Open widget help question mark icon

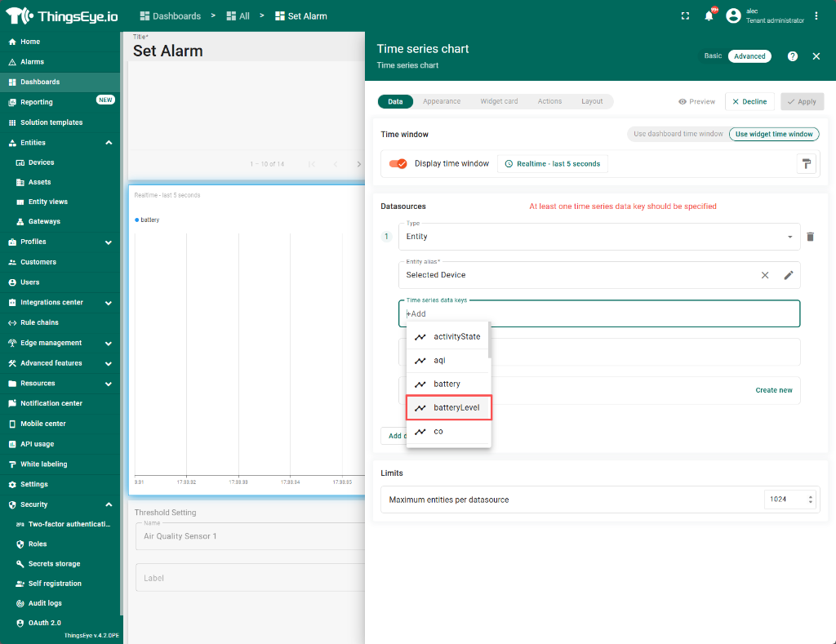pyautogui.click(x=792, y=56)
